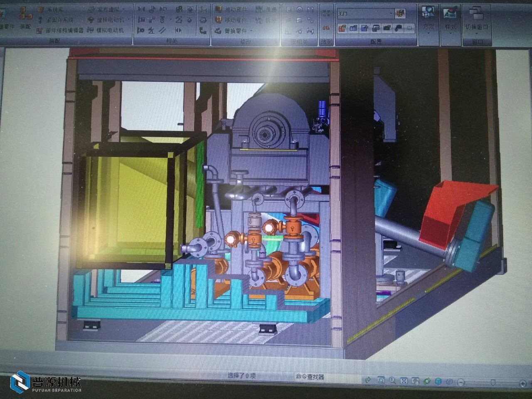Click the 拖动部件 drag component tool

[236, 9]
